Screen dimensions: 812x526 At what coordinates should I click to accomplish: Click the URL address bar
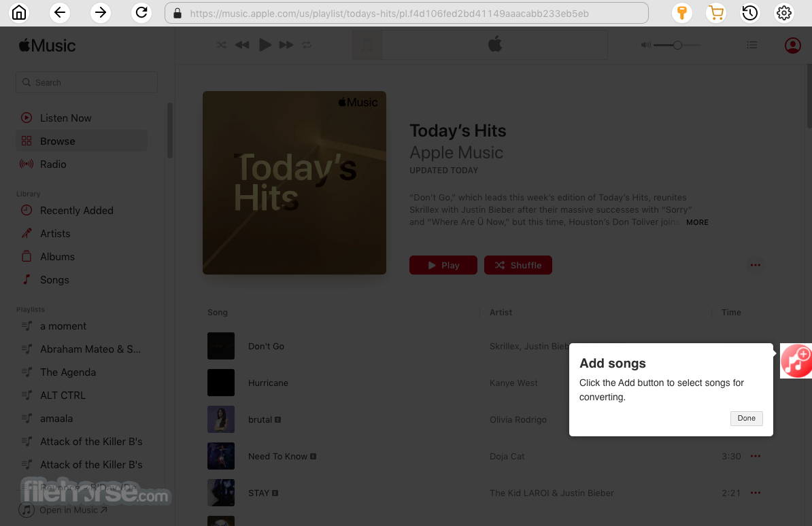pos(407,13)
